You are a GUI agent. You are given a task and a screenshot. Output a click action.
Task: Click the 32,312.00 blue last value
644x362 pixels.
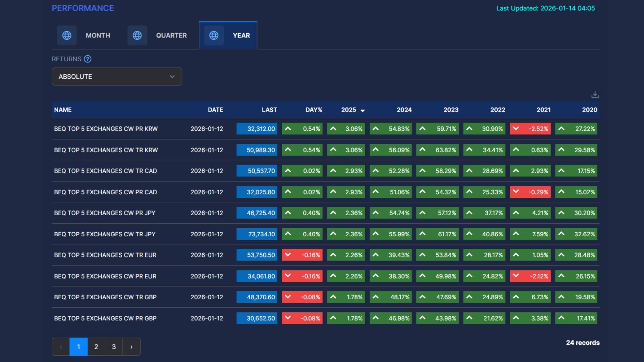coord(257,129)
